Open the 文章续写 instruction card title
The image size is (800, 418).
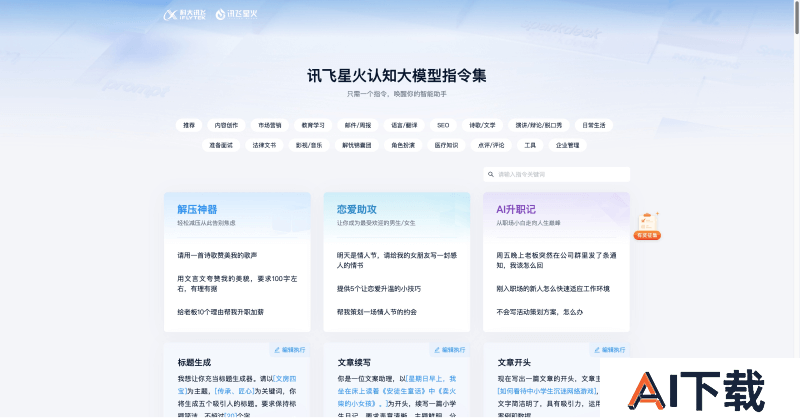(x=354, y=363)
